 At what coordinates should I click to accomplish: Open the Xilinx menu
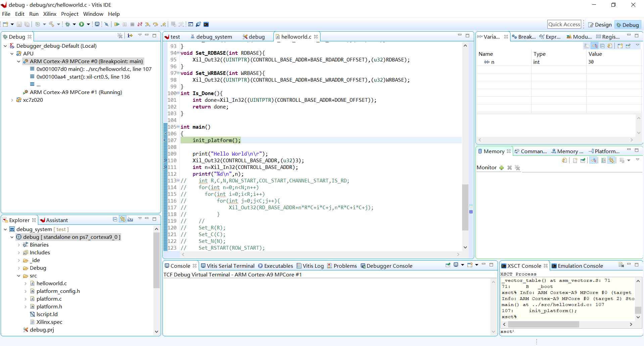50,14
